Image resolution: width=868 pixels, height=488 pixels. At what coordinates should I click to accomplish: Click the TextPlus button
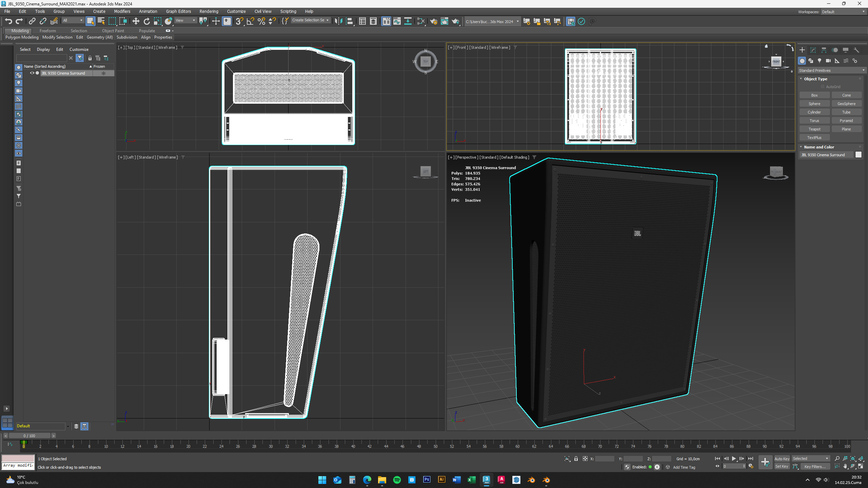[x=814, y=138]
